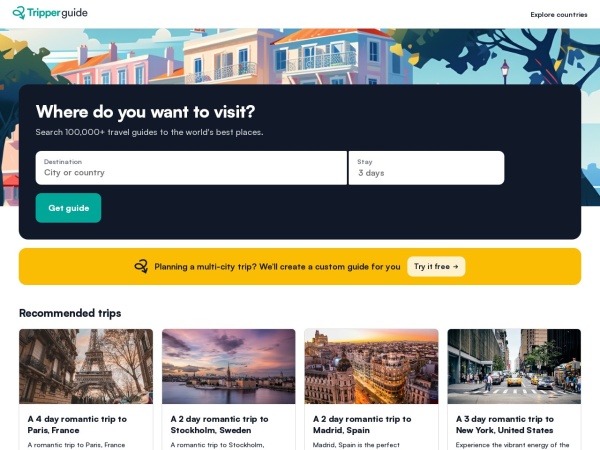
Task: Open the Paris Eiffel Tower photo
Action: 86,366
